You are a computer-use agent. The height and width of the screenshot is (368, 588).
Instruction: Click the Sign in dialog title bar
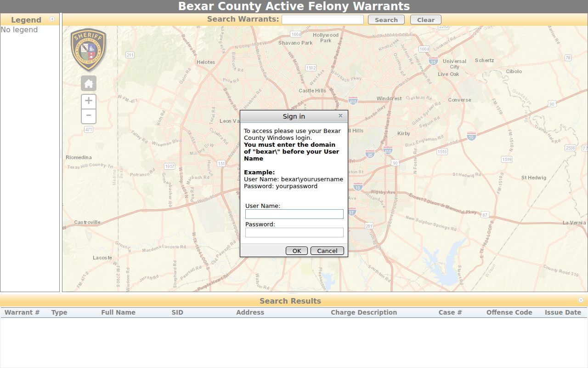click(294, 116)
